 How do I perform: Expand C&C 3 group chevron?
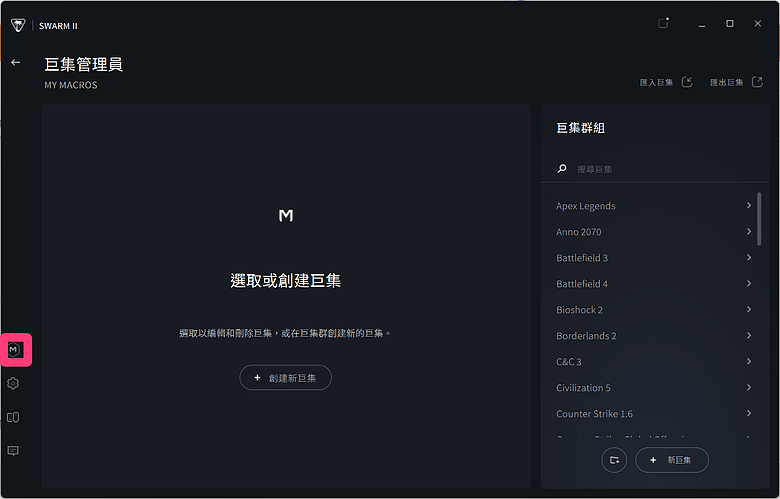pos(749,361)
